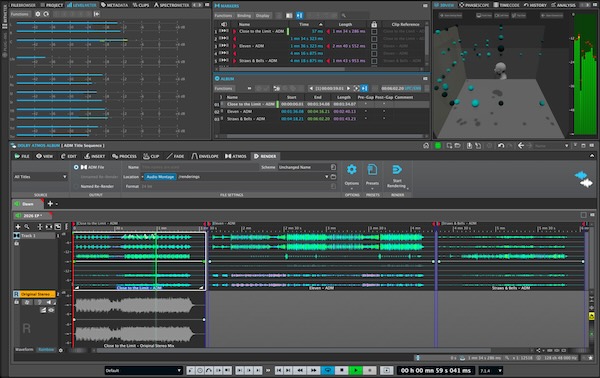Open the Insert ribbon tab
Screen dimensions: 600x378
point(94,156)
